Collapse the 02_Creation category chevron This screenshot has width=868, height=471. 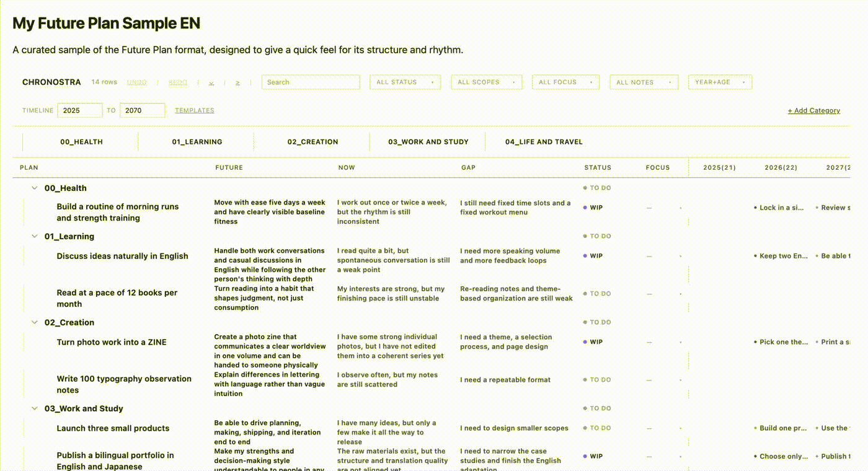pyautogui.click(x=35, y=323)
